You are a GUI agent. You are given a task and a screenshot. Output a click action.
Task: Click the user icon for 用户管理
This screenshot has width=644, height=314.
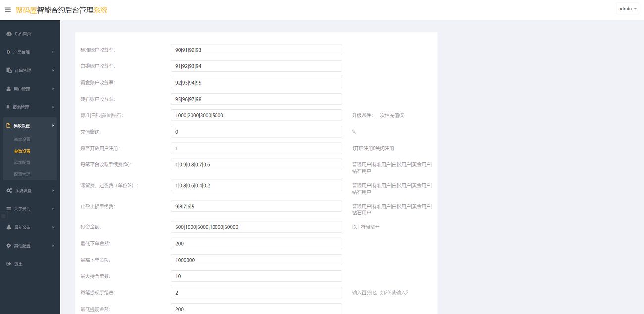(9, 89)
